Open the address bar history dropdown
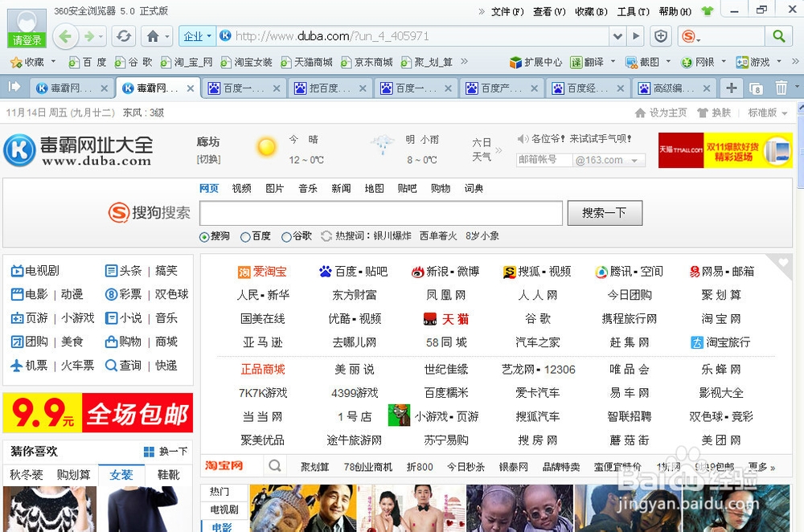Viewport: 804px width, 532px height. tap(617, 36)
